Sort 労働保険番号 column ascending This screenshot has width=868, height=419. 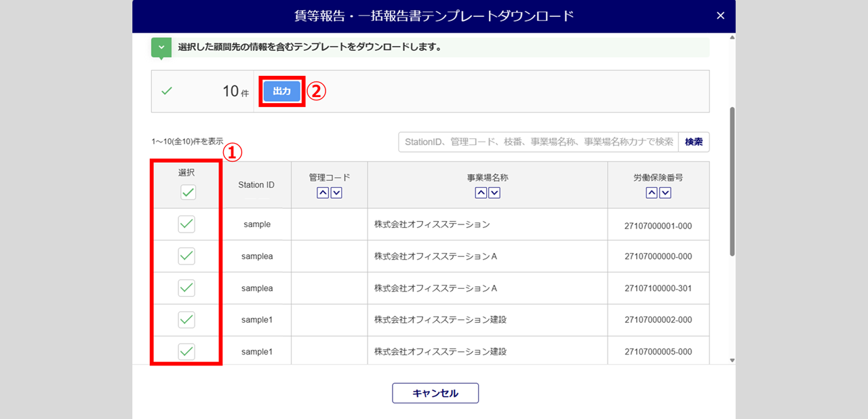(x=652, y=193)
